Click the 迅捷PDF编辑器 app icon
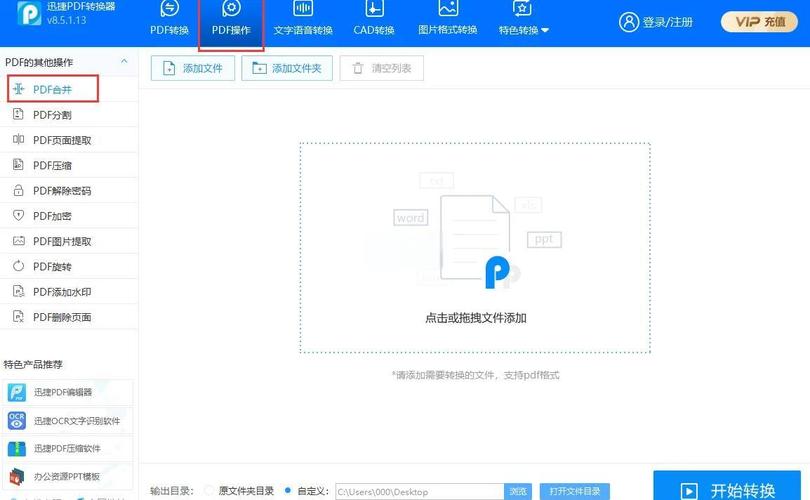Image resolution: width=810 pixels, height=500 pixels. tap(17, 393)
